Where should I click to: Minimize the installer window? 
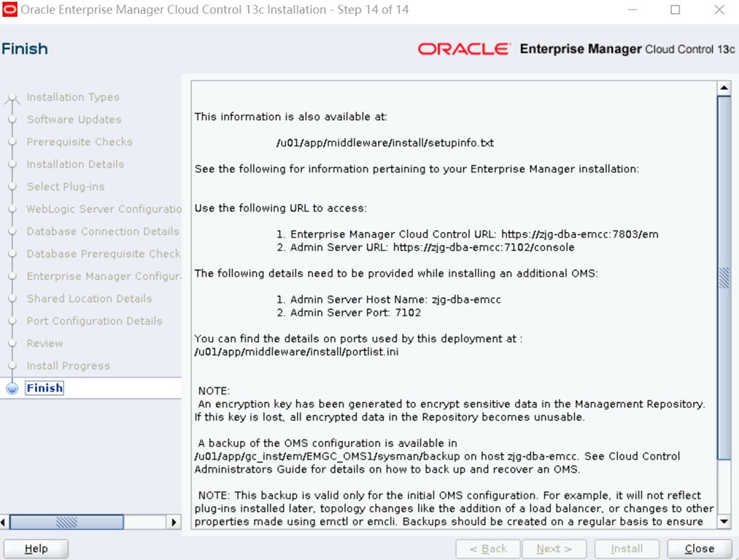coord(632,10)
